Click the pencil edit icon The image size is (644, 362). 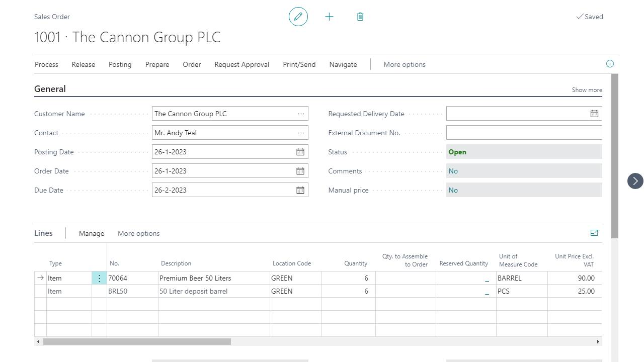pyautogui.click(x=298, y=17)
